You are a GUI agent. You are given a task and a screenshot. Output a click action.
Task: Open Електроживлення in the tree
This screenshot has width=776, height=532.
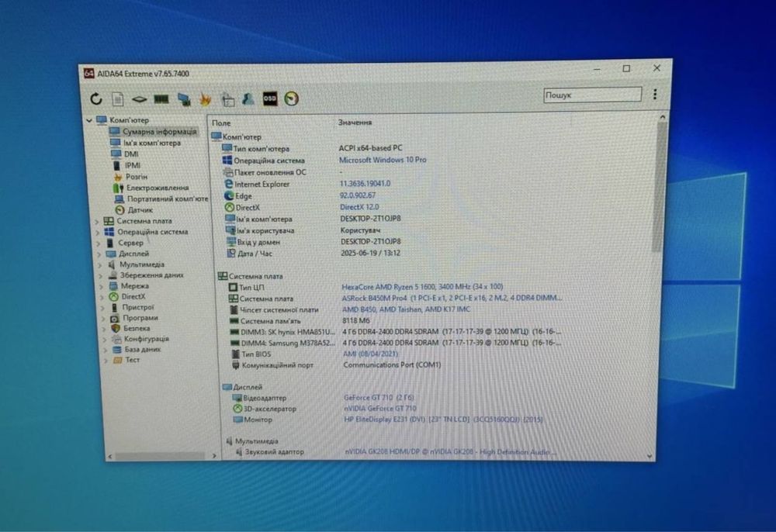[x=158, y=188]
